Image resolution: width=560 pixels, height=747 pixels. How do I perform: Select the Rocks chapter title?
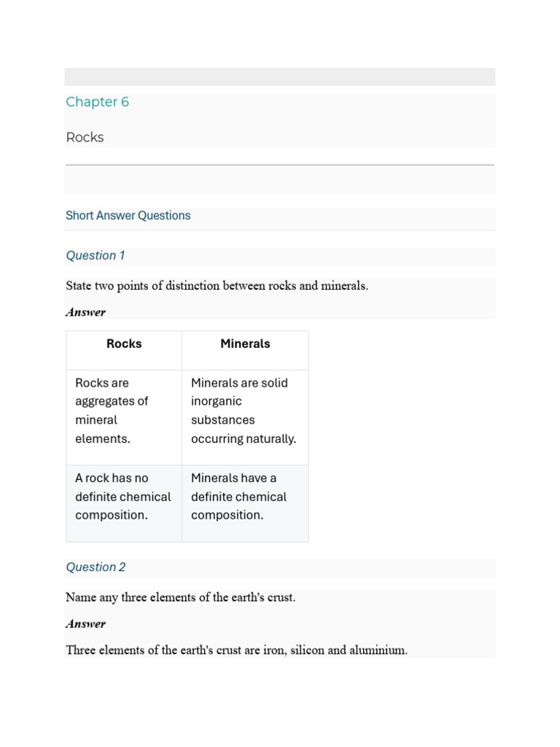[x=85, y=137]
